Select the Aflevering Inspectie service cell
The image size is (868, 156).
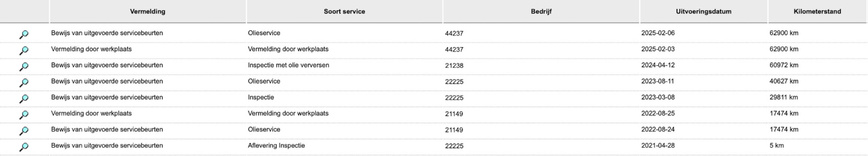point(276,146)
